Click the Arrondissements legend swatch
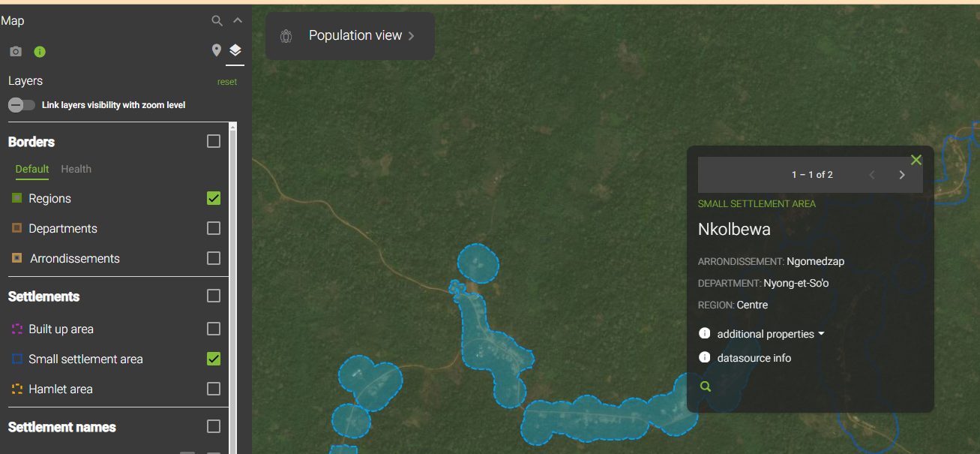 17,258
